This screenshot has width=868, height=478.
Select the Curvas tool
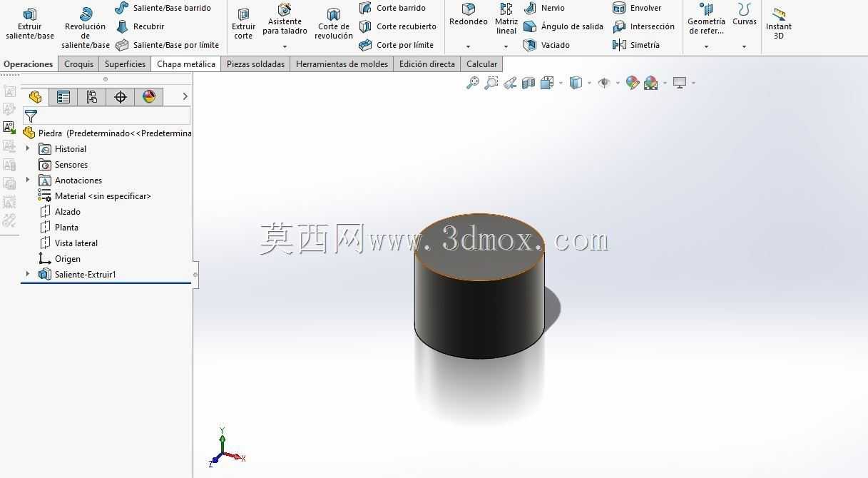point(745,15)
